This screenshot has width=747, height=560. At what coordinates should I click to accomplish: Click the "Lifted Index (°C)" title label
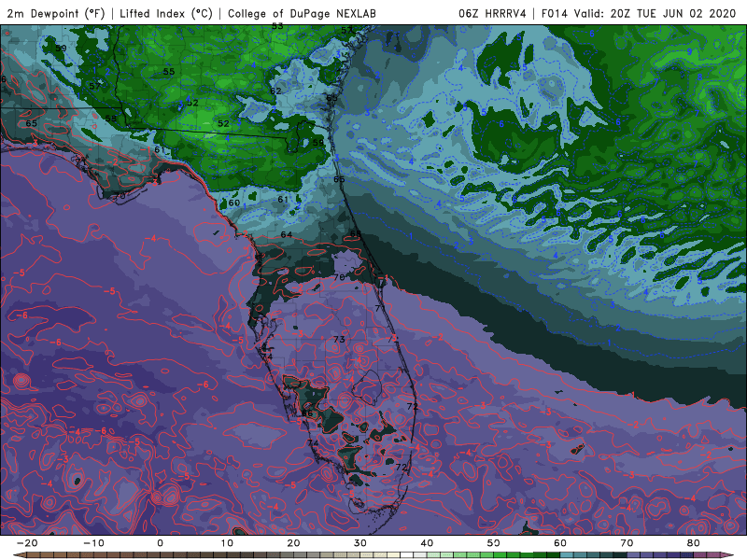tap(166, 14)
